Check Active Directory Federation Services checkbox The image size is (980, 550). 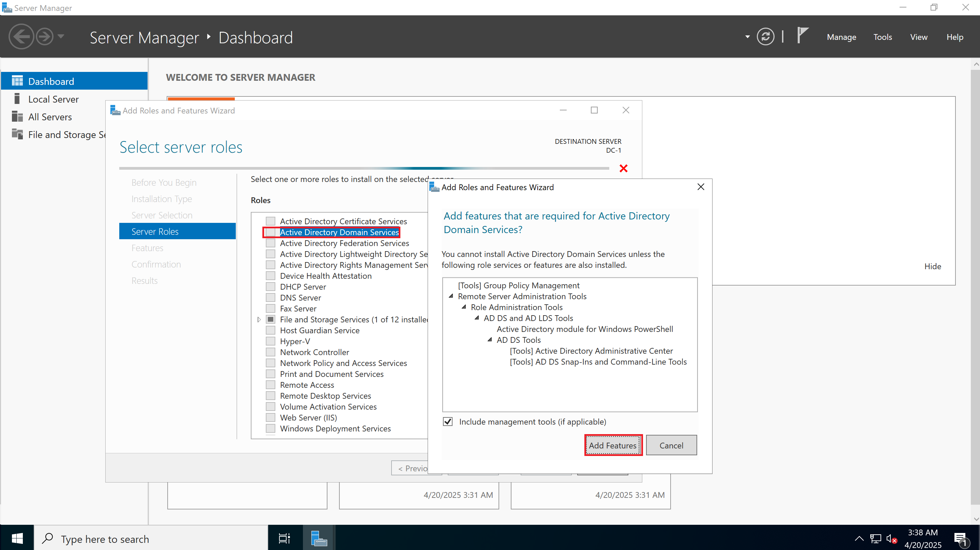tap(270, 243)
